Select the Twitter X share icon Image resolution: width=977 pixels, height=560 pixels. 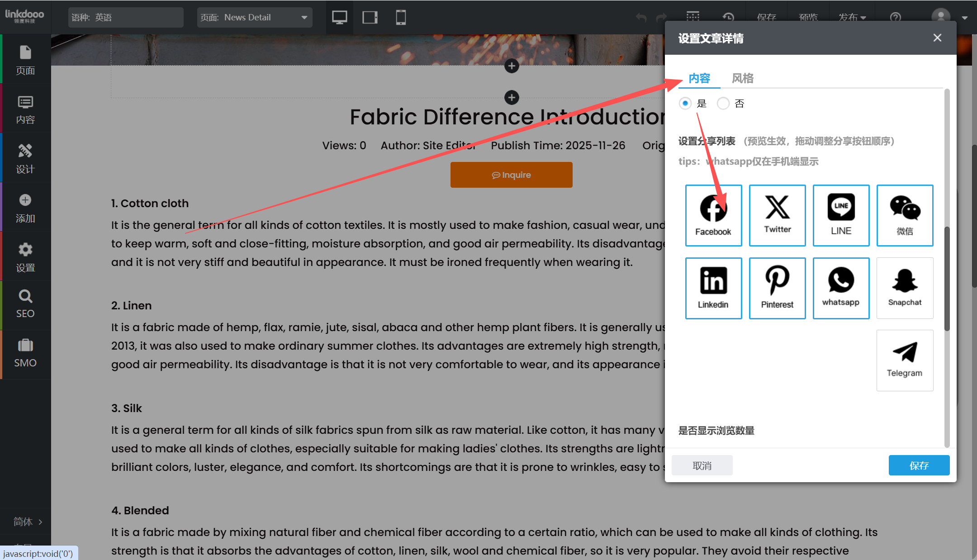click(777, 215)
